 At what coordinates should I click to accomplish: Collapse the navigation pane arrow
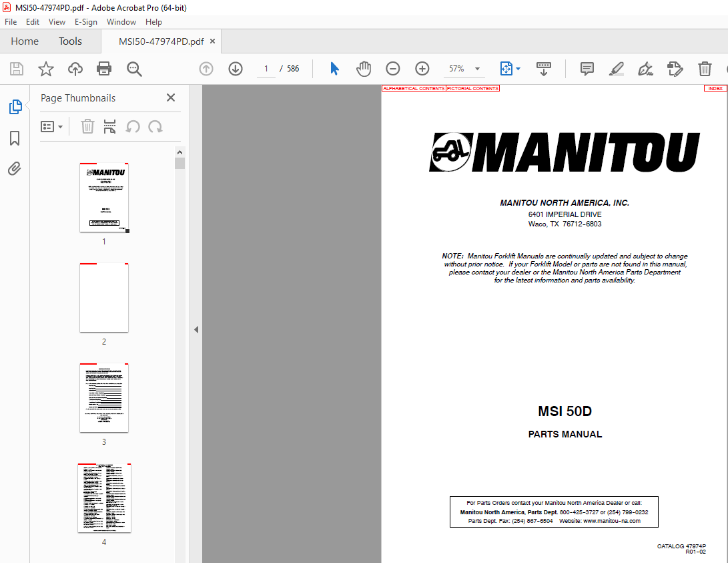coord(196,329)
